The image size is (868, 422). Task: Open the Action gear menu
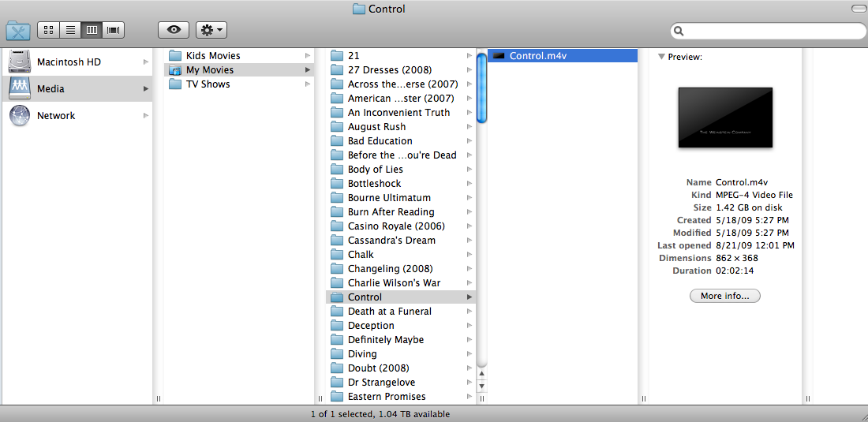[x=211, y=30]
